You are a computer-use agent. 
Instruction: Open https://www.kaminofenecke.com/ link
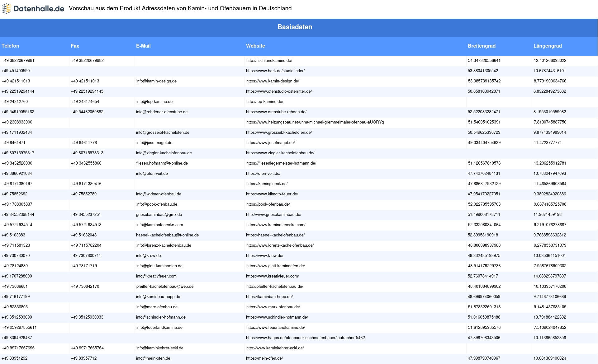click(x=276, y=225)
